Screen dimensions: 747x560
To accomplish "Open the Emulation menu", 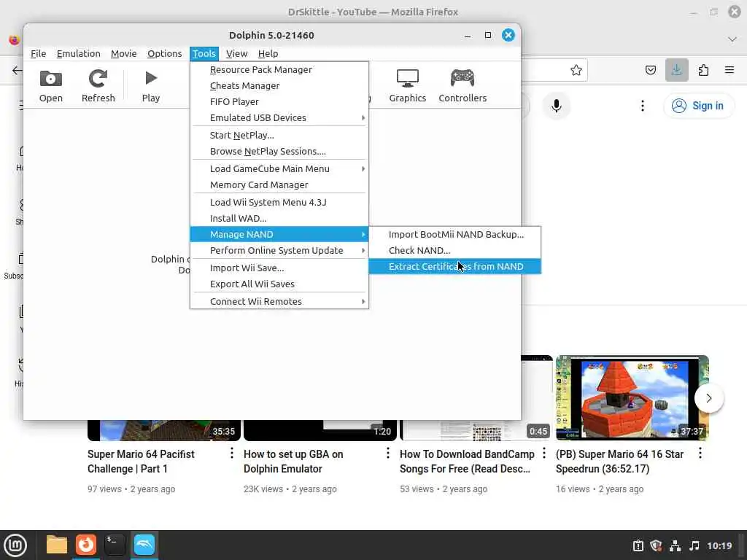I will [x=78, y=53].
